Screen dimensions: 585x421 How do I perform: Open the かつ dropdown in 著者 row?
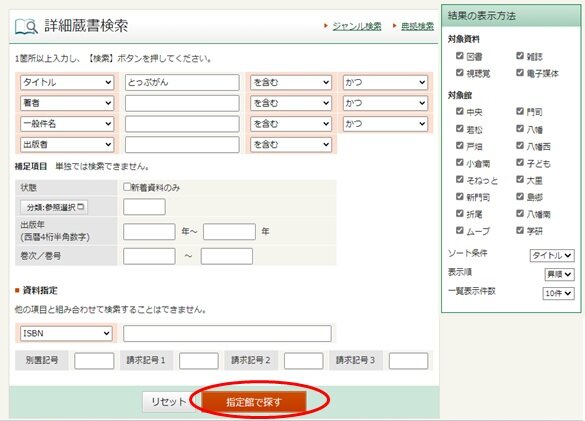(385, 103)
